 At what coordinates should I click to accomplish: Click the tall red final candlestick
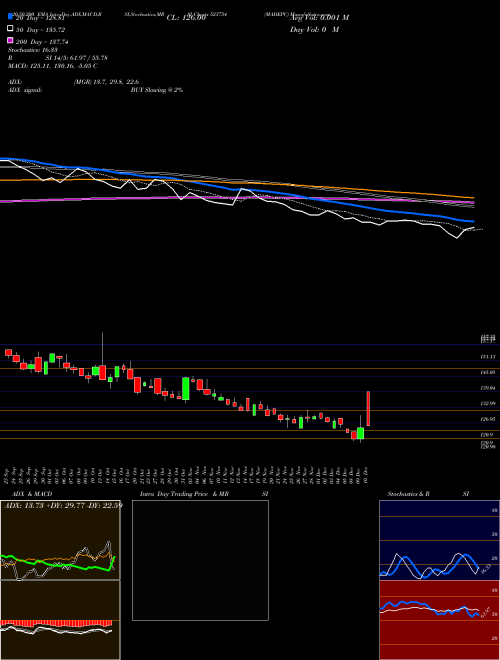click(x=368, y=408)
